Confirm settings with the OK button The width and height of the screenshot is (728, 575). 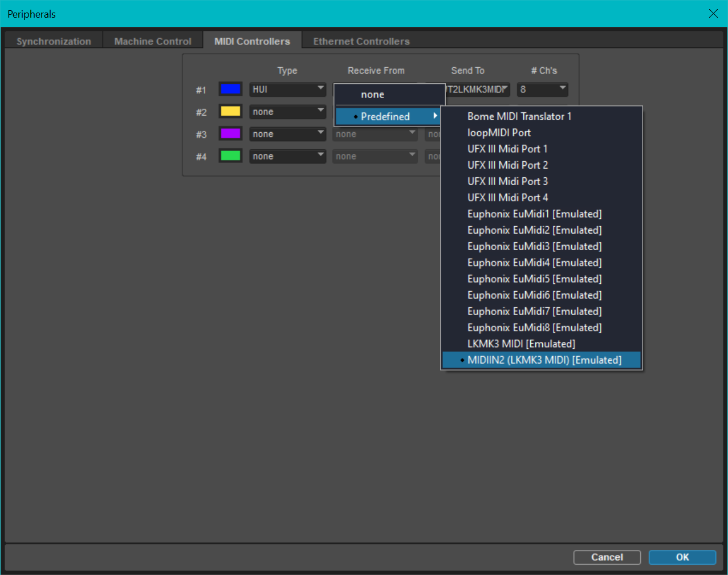point(682,557)
